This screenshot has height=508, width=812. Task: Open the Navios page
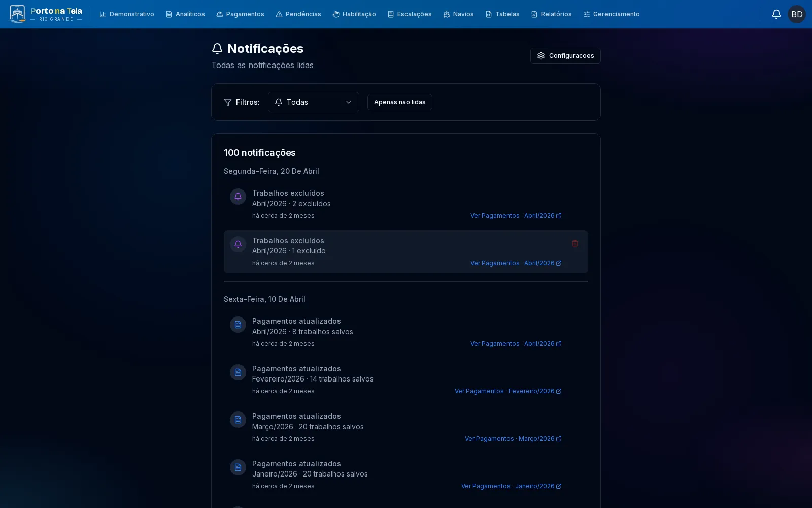coord(458,14)
